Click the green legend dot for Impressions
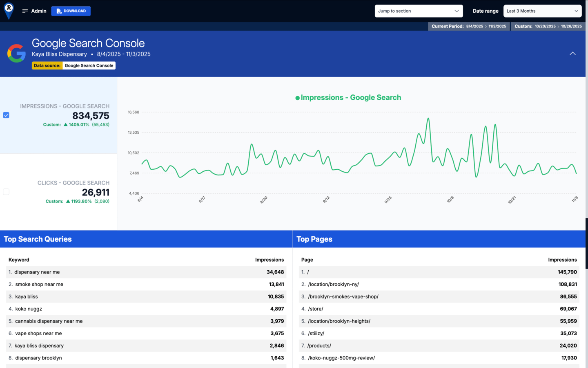The height and width of the screenshot is (368, 588). click(297, 98)
